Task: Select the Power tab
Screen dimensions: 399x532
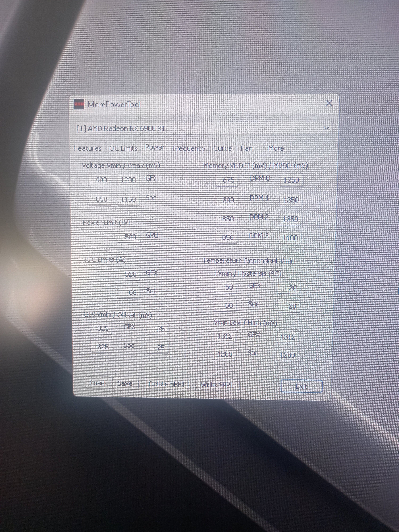Action: pos(155,147)
